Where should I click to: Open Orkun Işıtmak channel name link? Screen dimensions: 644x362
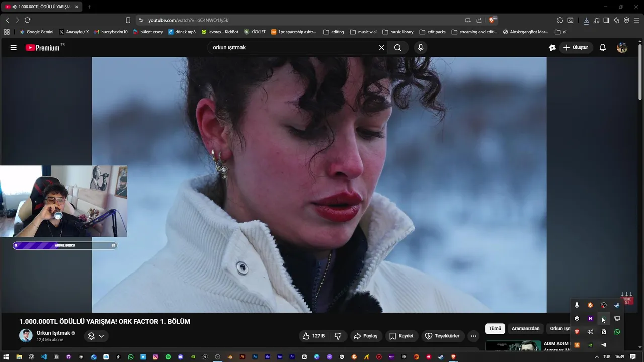[x=53, y=333]
